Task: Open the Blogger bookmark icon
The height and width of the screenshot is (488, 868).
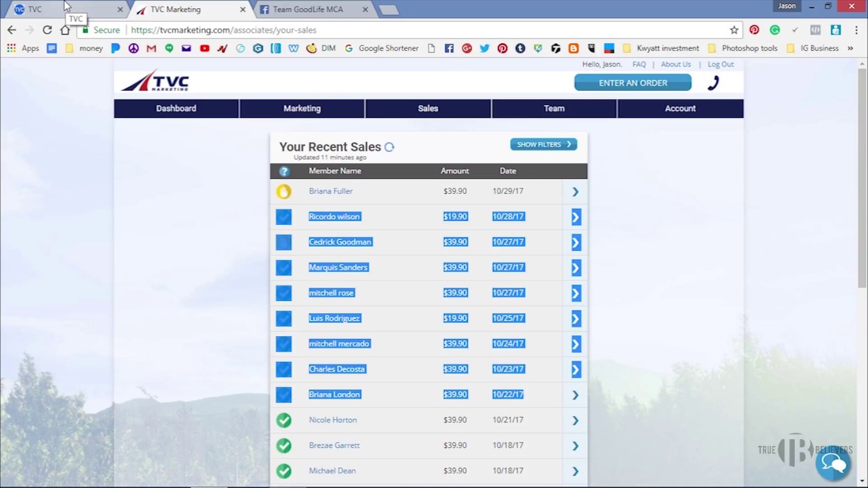Action: tap(574, 48)
